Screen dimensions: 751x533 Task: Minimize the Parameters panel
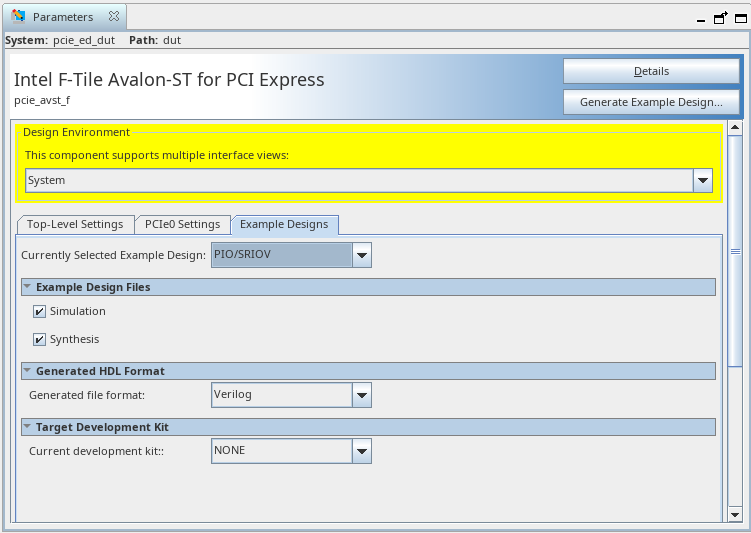point(701,20)
